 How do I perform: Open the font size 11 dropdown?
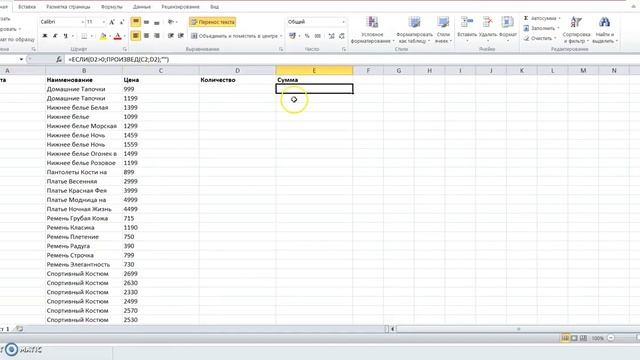coord(104,22)
